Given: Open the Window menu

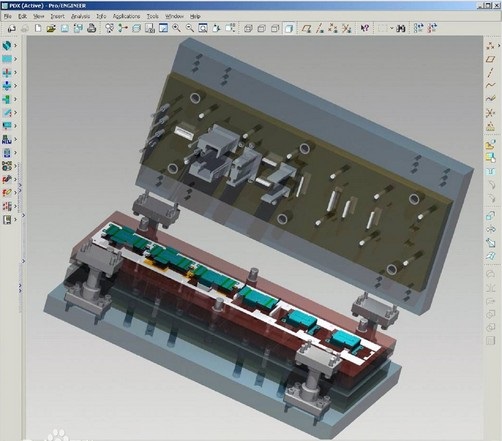Looking at the screenshot, I should [174, 16].
